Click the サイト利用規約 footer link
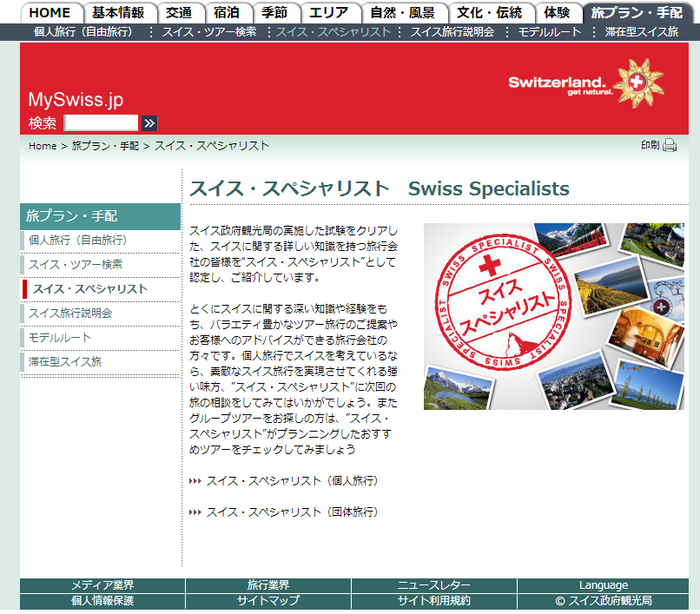The width and height of the screenshot is (700, 614). (434, 601)
